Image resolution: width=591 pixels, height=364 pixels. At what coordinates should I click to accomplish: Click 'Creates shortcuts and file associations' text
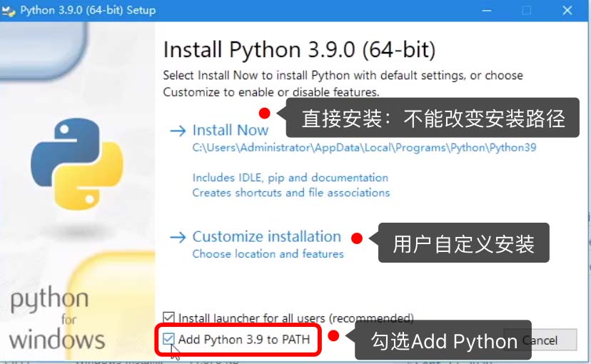[x=291, y=193]
